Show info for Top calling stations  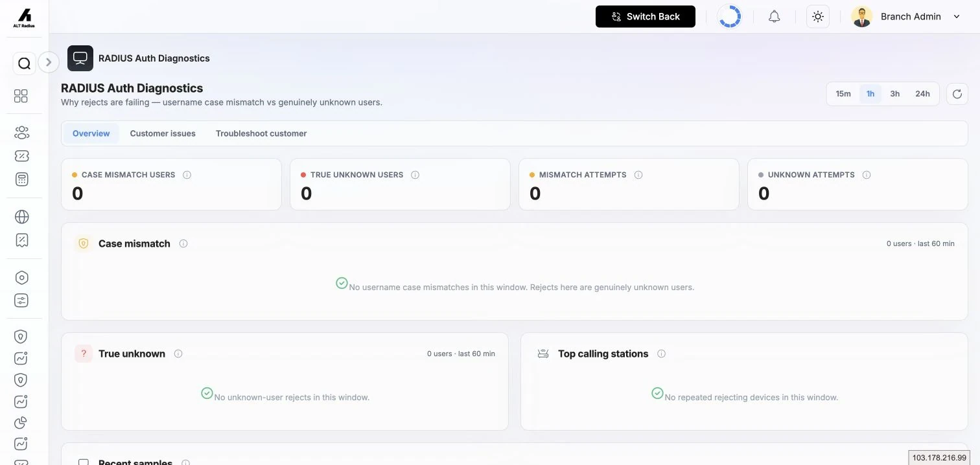point(662,354)
